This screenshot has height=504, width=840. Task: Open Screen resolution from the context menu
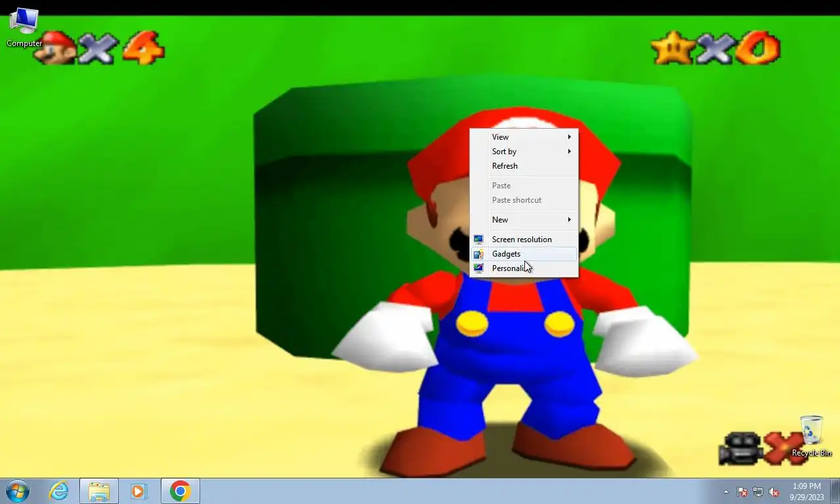pos(524,240)
